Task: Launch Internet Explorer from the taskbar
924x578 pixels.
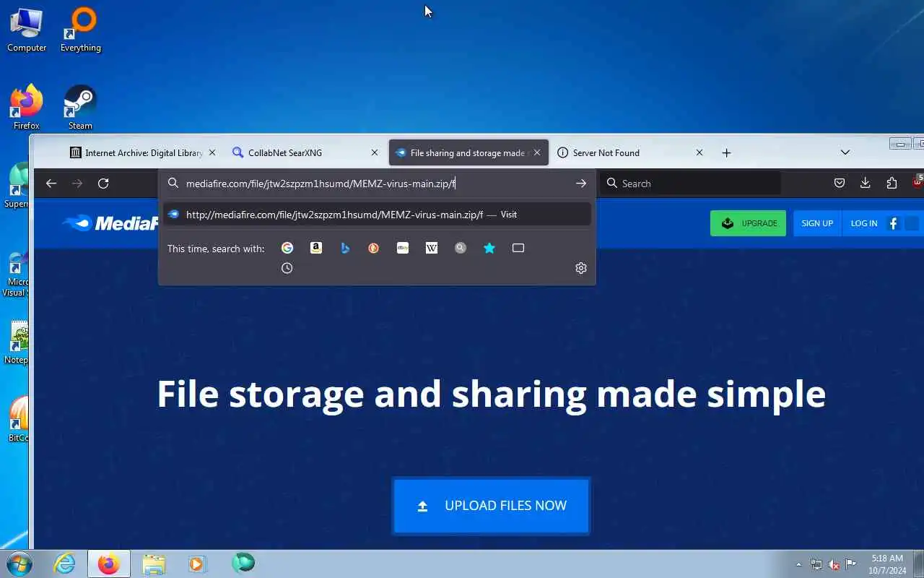Action: pos(65,563)
